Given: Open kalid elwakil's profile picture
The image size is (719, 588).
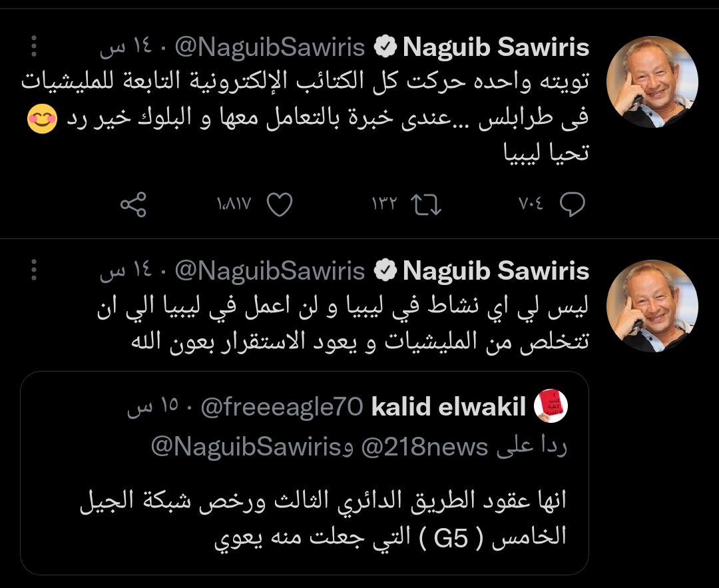Looking at the screenshot, I should [551, 406].
